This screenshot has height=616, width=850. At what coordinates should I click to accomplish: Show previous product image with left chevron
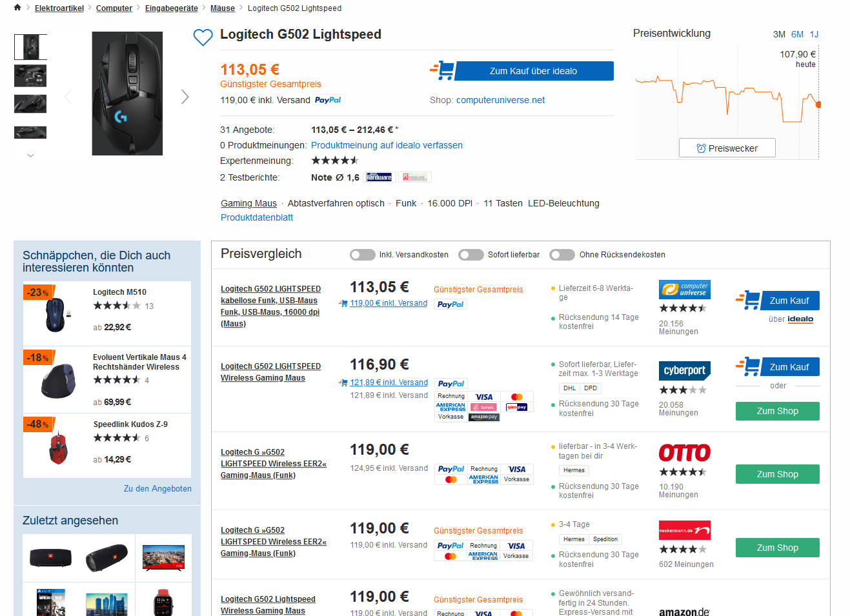[x=68, y=97]
